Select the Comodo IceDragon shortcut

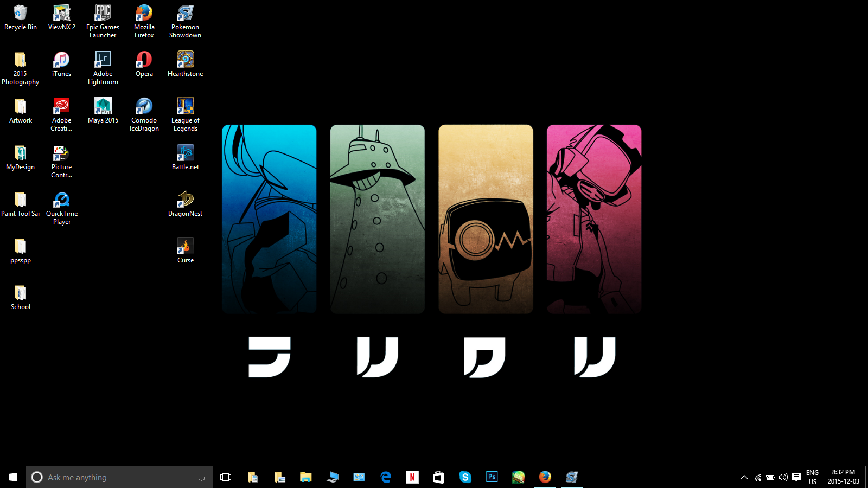(144, 114)
